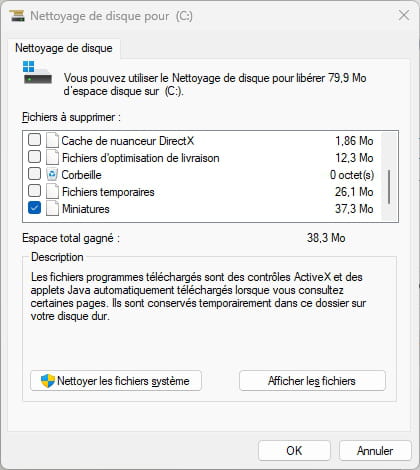This screenshot has height=470, width=420.
Task: Select the Nettoyage de disque tab
Action: click(x=64, y=48)
